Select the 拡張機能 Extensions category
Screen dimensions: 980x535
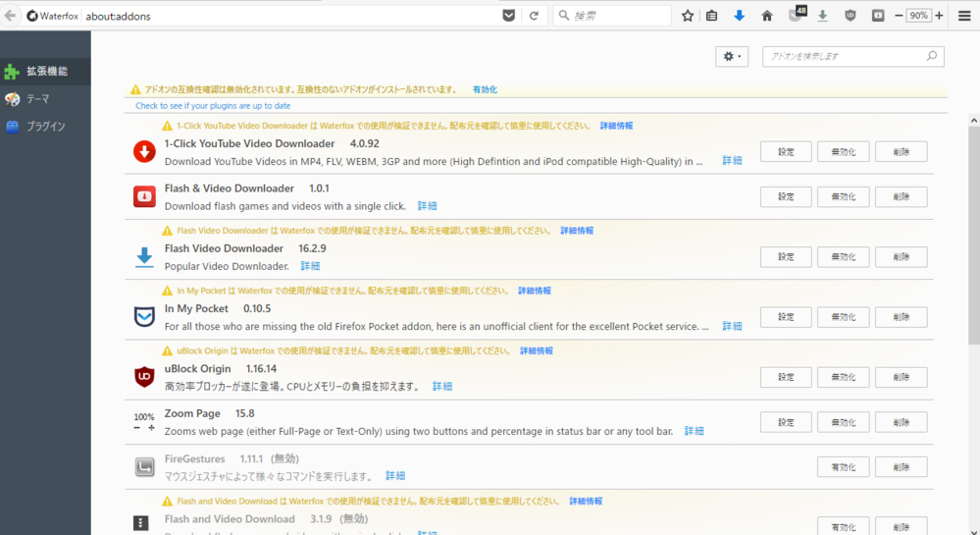pyautogui.click(x=45, y=72)
